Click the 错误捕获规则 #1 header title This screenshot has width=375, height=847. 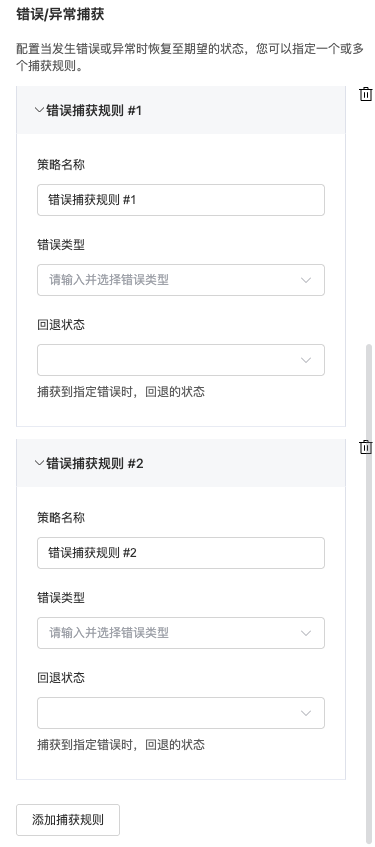(94, 111)
